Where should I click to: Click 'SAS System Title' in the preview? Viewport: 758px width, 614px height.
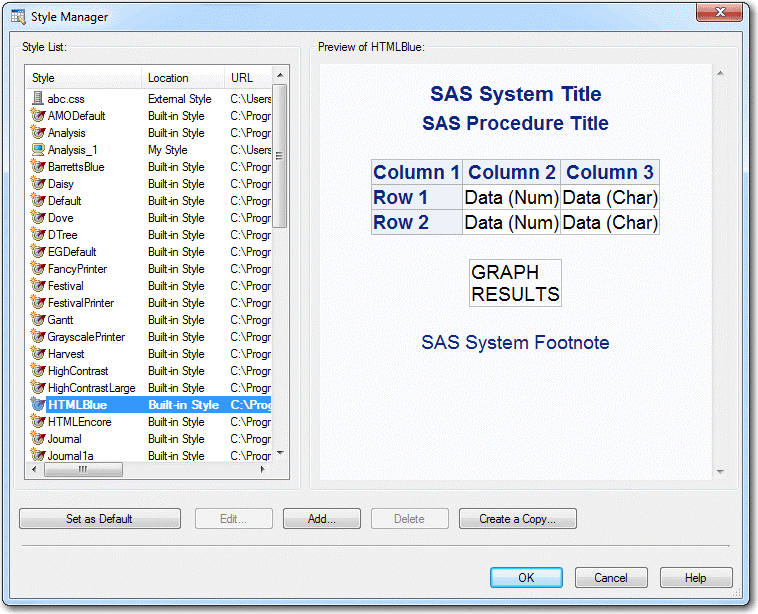pyautogui.click(x=515, y=94)
